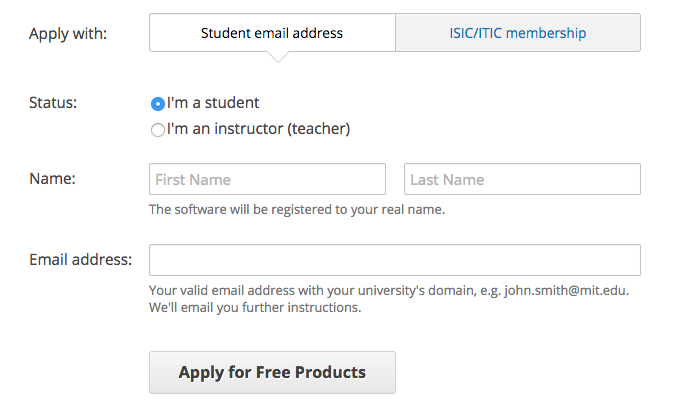Click the "Status:" label
693x416 pixels.
53,102
